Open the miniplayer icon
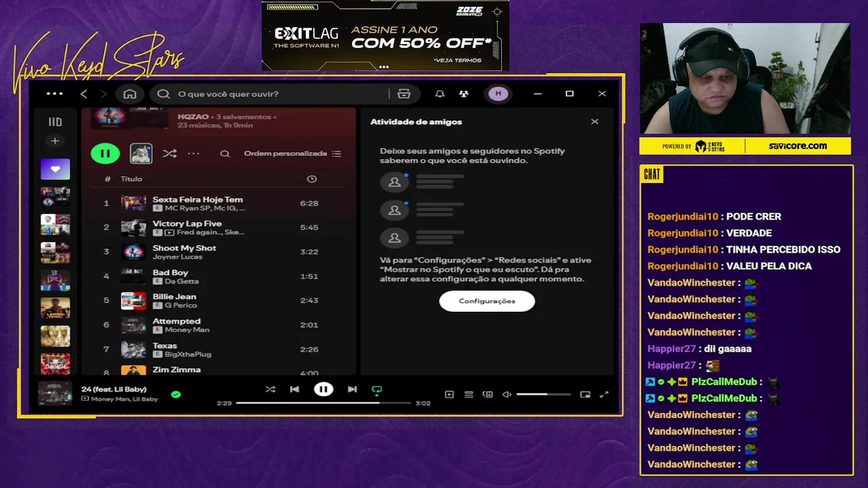The height and width of the screenshot is (488, 868). point(585,394)
